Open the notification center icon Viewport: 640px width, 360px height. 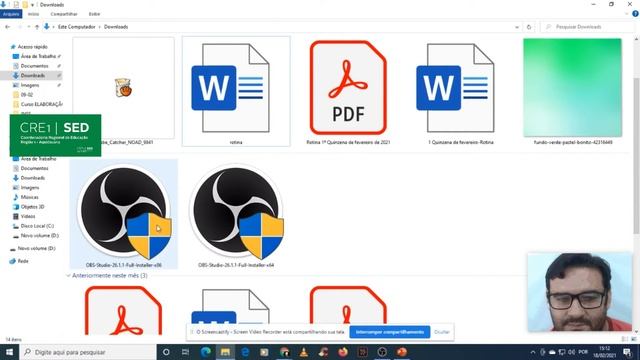[x=627, y=352]
